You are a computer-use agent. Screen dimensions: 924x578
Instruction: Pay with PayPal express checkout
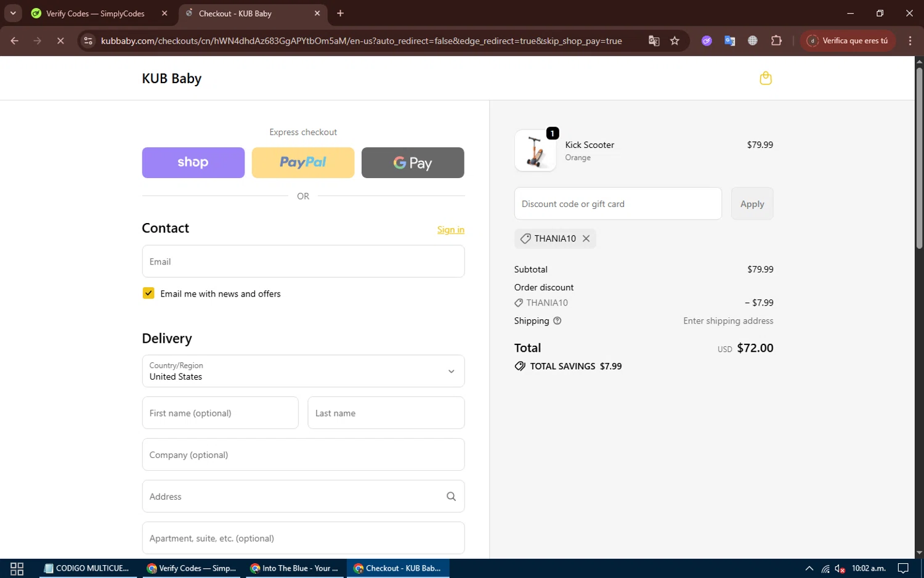[303, 163]
